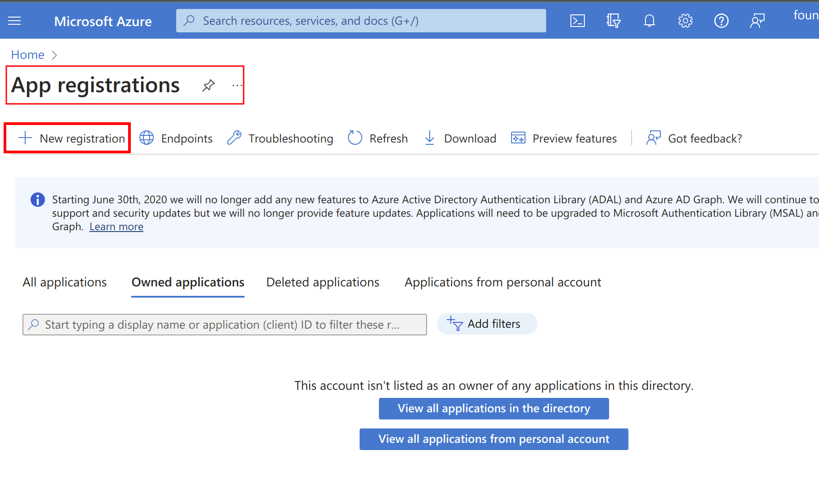Screen dimensions: 819x504
Task: Open the Settings gear icon
Action: [x=685, y=20]
